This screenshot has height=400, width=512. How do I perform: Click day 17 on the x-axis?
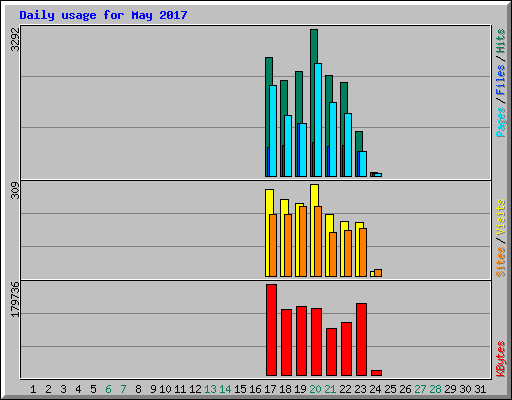pyautogui.click(x=270, y=389)
